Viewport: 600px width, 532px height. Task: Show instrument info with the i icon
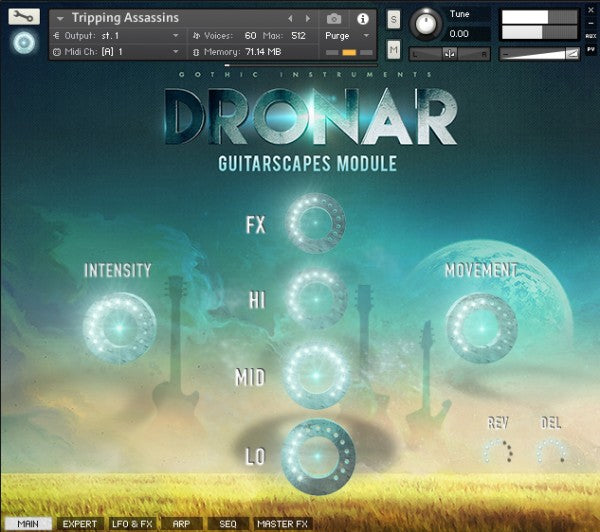pyautogui.click(x=362, y=19)
